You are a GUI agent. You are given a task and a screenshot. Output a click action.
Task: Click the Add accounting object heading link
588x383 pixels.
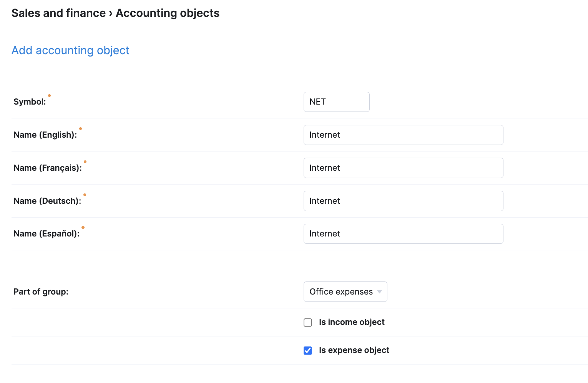(x=70, y=50)
